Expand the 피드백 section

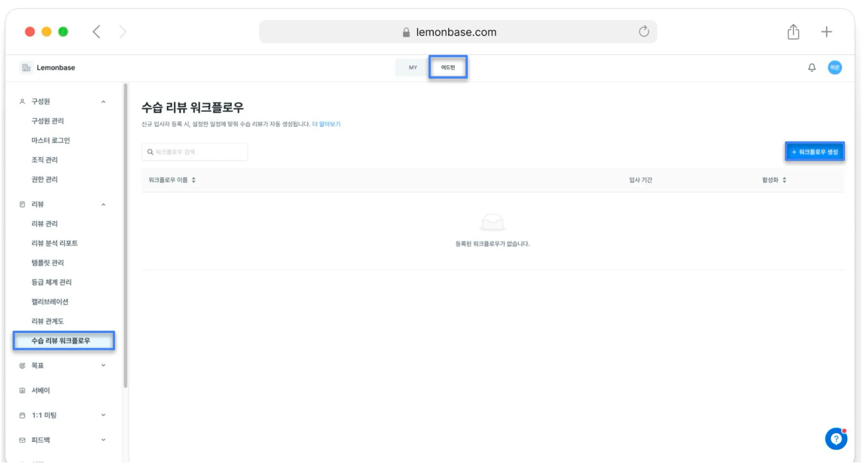point(103,440)
